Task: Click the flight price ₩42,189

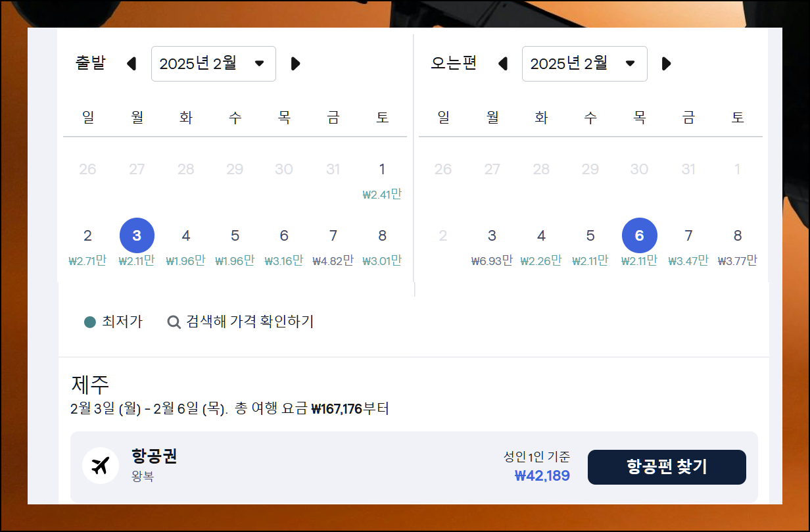Action: tap(542, 475)
